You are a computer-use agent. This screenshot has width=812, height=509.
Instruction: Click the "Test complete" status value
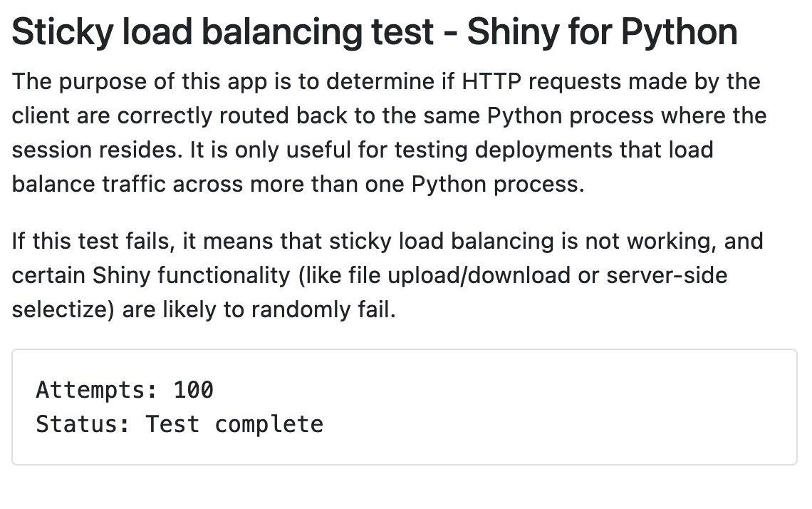click(x=234, y=424)
